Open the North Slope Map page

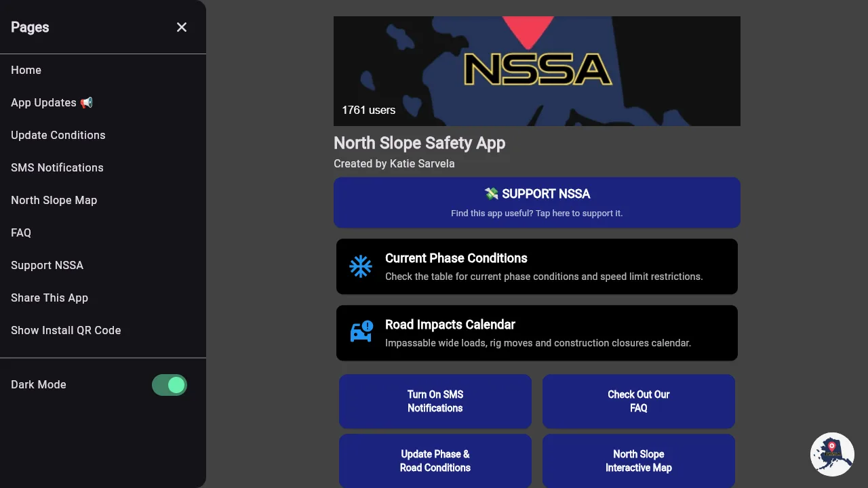point(54,200)
